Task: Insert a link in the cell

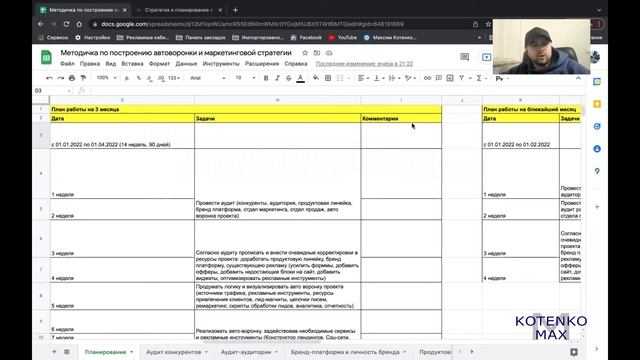Action: tap(427, 78)
